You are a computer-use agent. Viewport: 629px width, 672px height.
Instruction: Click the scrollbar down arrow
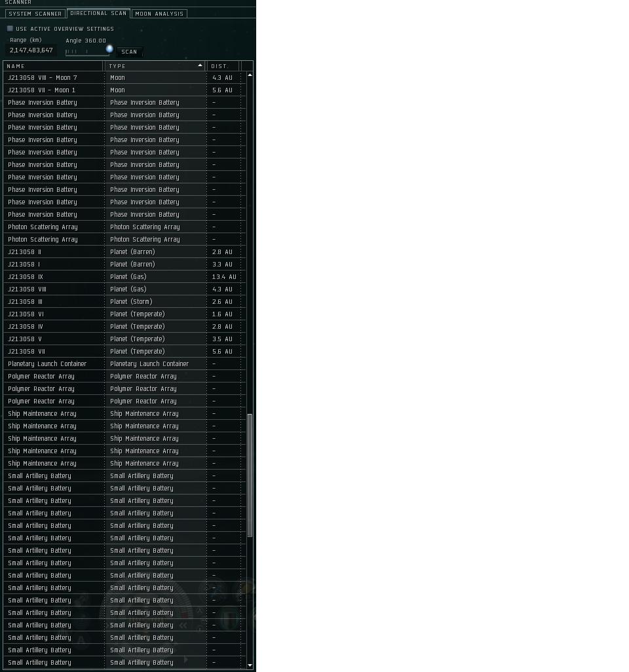click(250, 665)
